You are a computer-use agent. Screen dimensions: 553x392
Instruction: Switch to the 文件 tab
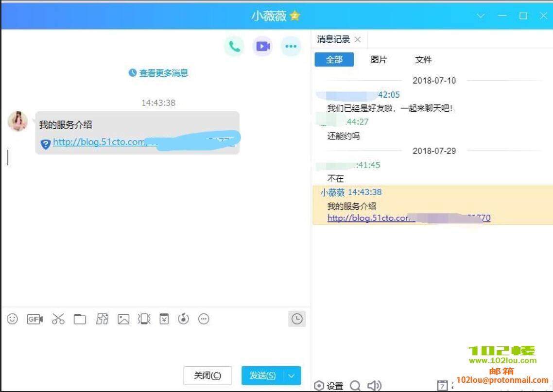tap(423, 60)
